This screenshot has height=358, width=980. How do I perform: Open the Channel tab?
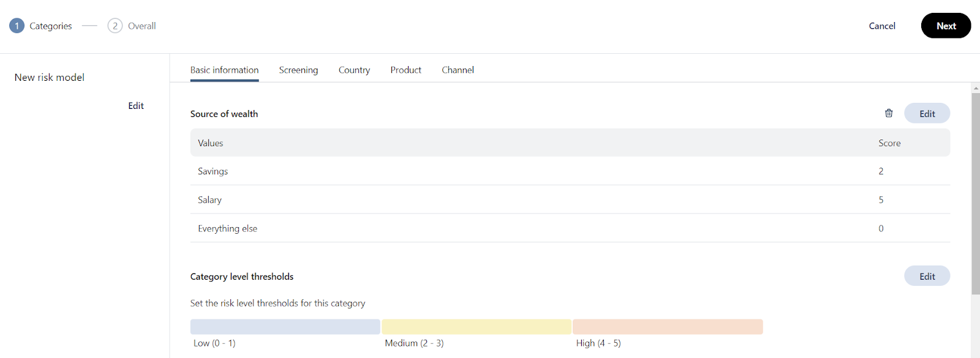pyautogui.click(x=458, y=70)
